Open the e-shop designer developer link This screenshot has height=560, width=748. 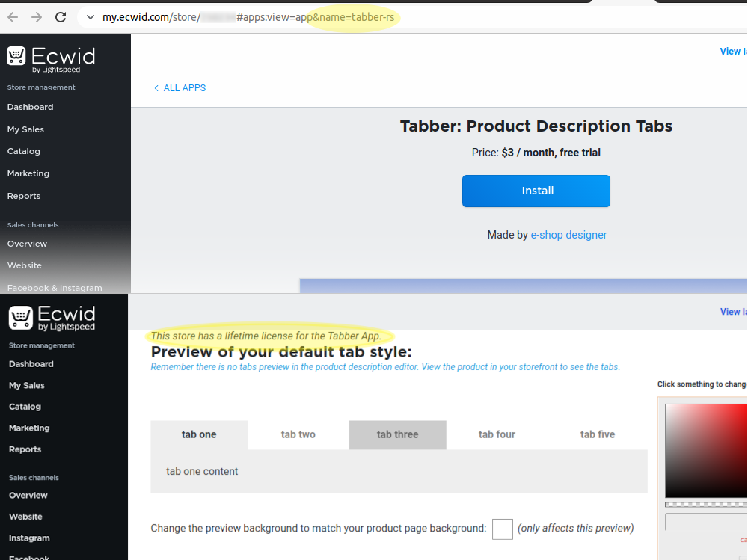568,235
